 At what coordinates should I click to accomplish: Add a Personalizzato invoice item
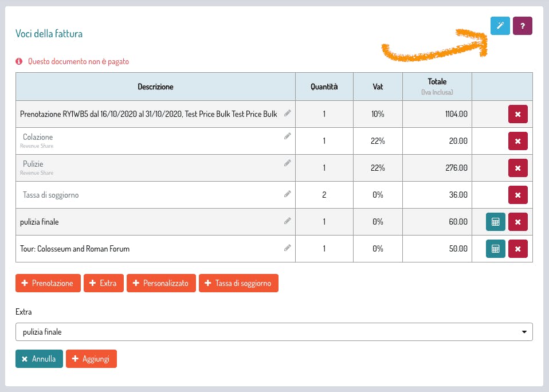pyautogui.click(x=161, y=283)
